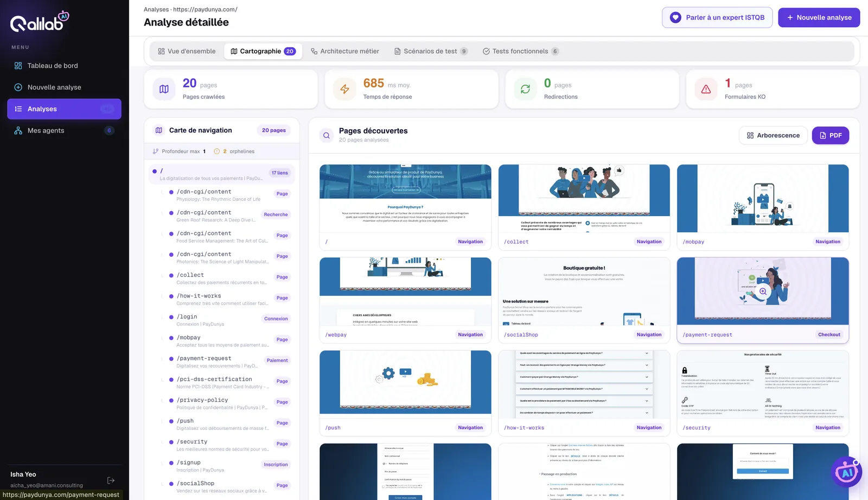Open the /collect page thumbnail

coord(584,207)
